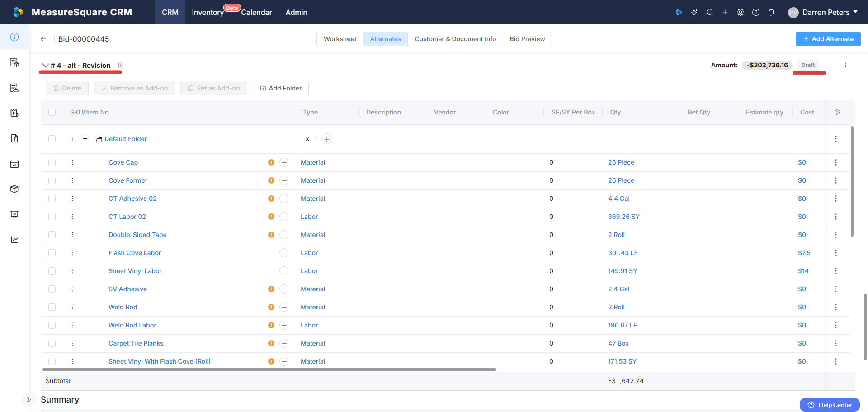Viewport: 868px width, 412px height.
Task: Select the Alternates tab
Action: (x=386, y=39)
